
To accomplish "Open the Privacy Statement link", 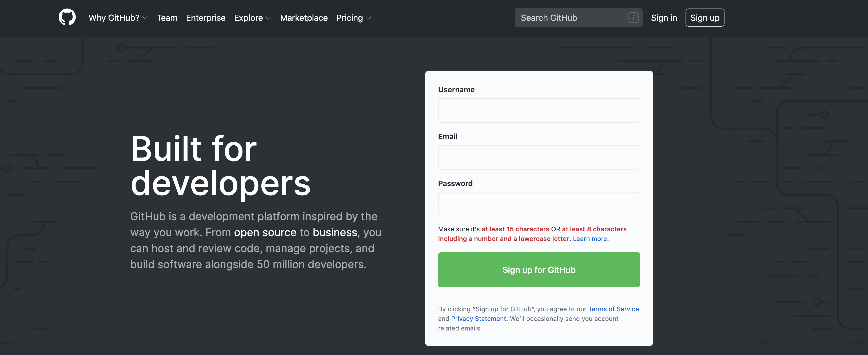I will tap(478, 319).
